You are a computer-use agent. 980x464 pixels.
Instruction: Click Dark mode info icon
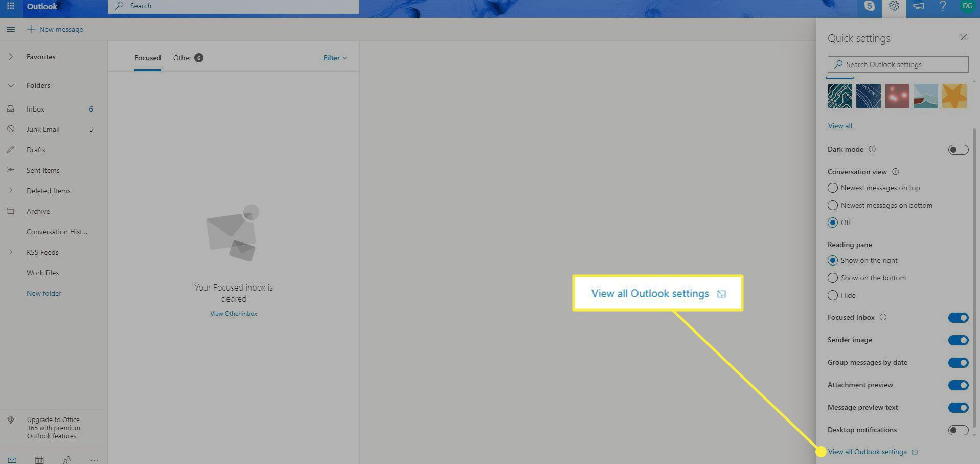coord(872,149)
